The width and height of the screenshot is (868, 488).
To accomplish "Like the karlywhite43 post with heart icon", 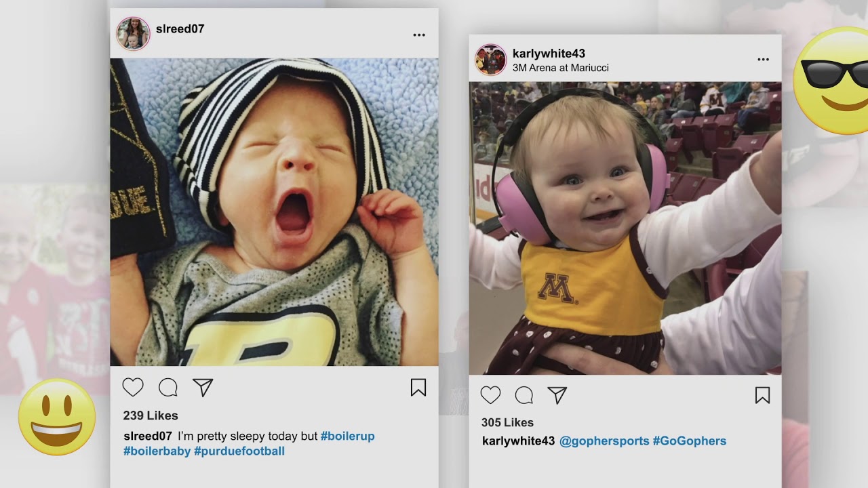I will click(x=490, y=395).
